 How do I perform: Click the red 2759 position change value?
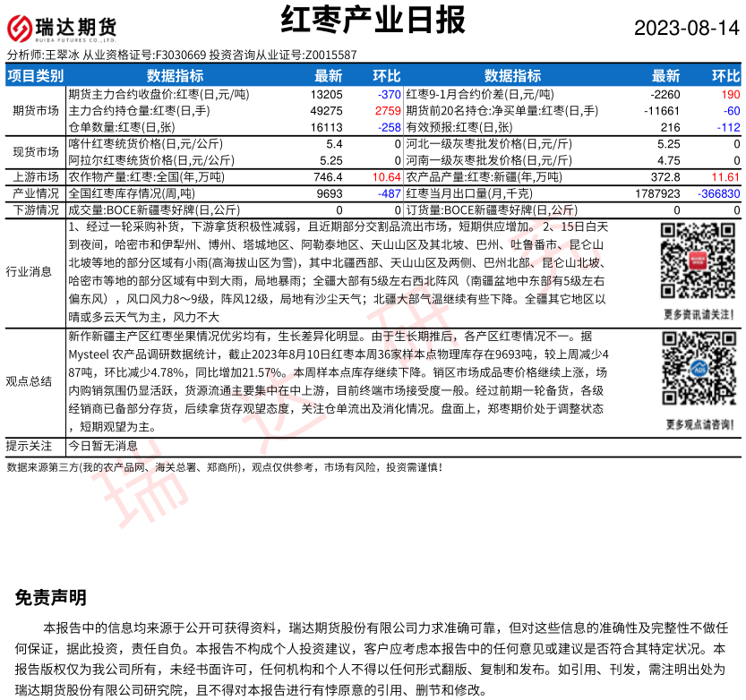pyautogui.click(x=387, y=111)
